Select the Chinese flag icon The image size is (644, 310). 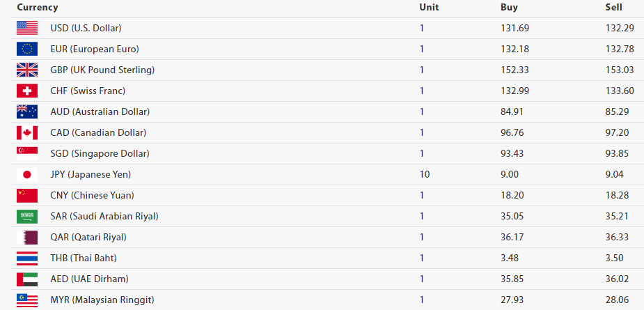click(x=27, y=195)
